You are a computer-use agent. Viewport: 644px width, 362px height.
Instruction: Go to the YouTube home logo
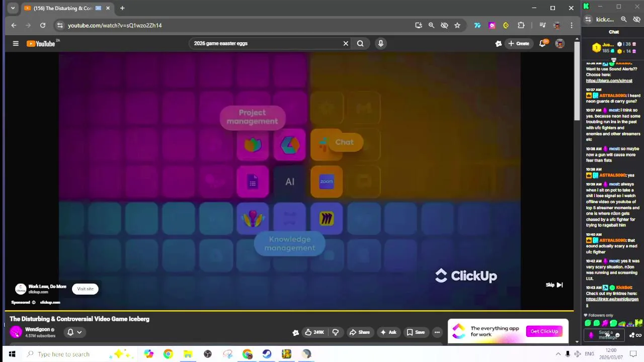point(41,44)
